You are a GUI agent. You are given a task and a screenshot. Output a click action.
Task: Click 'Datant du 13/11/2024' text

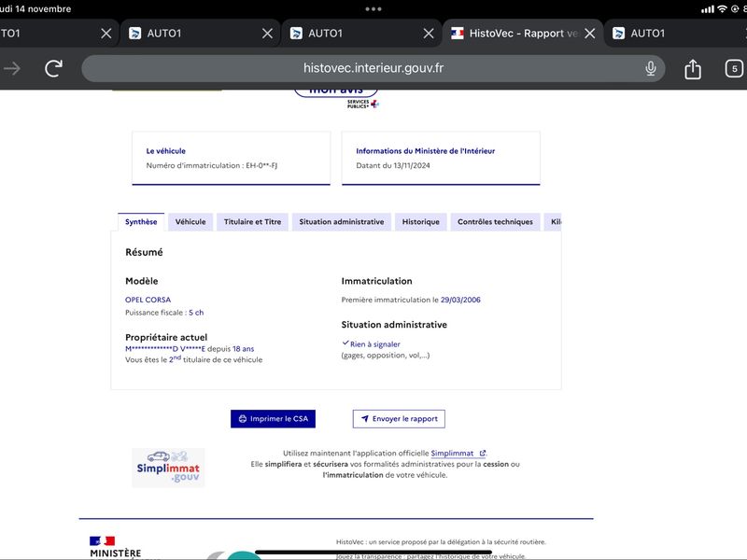[393, 166]
